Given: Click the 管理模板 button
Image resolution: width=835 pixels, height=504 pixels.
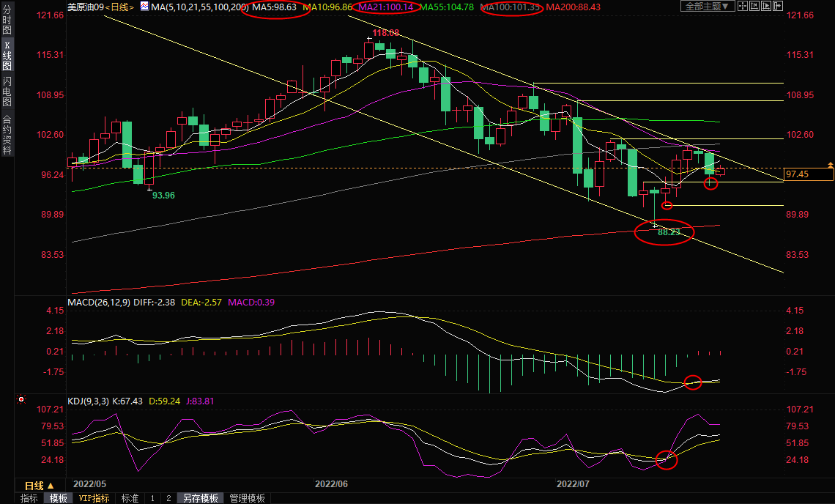Looking at the screenshot, I should click(x=248, y=498).
